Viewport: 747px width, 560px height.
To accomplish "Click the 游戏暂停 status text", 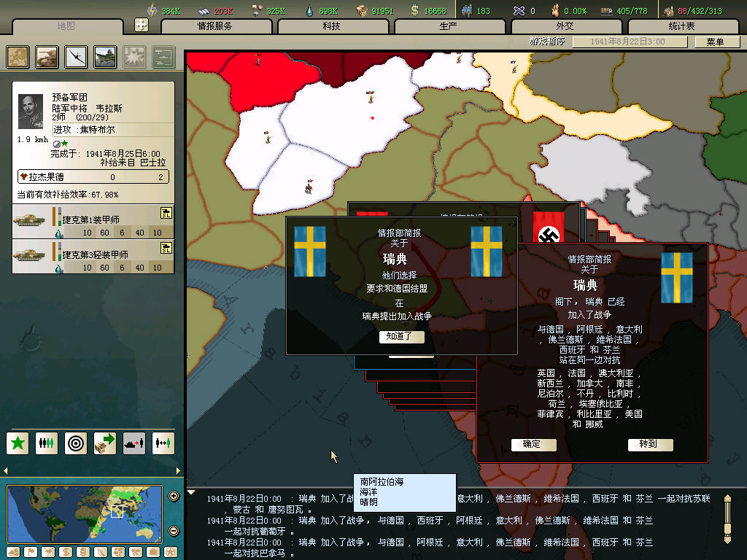I will point(547,42).
